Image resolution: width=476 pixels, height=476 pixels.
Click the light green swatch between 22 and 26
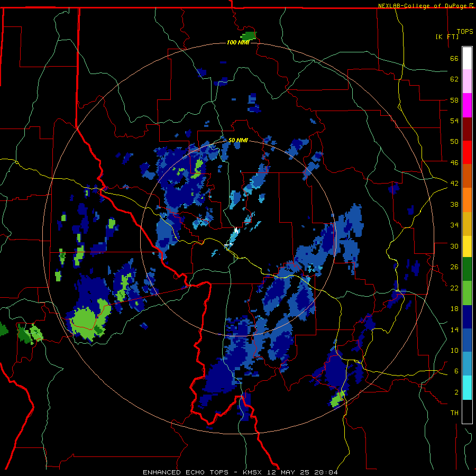[x=467, y=293]
